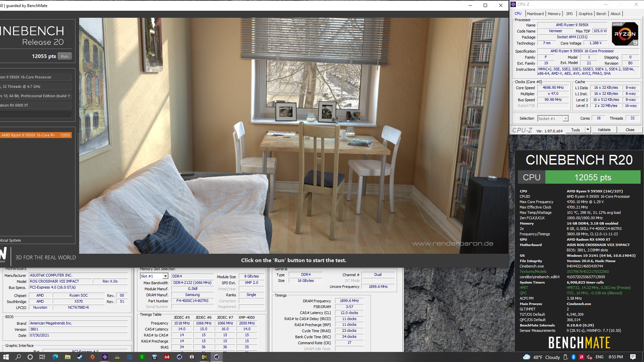Open the BenchMate BM taskbar icon

click(204, 357)
